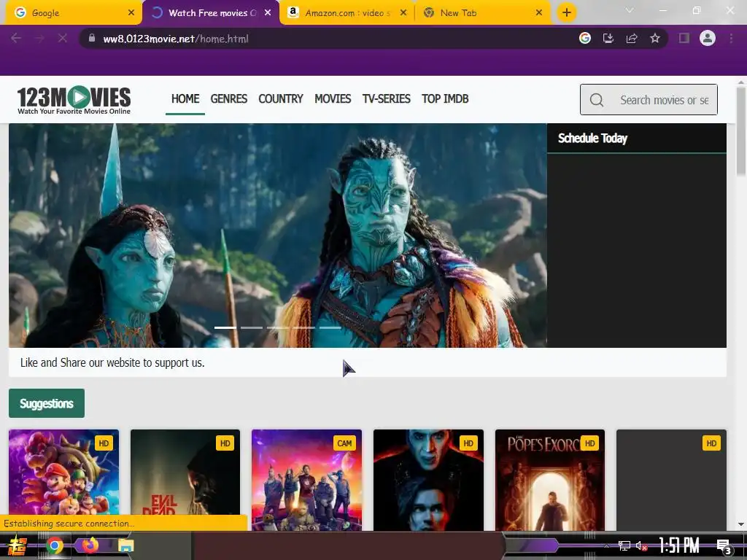Image resolution: width=747 pixels, height=560 pixels.
Task: Click the install app icon
Action: [608, 39]
